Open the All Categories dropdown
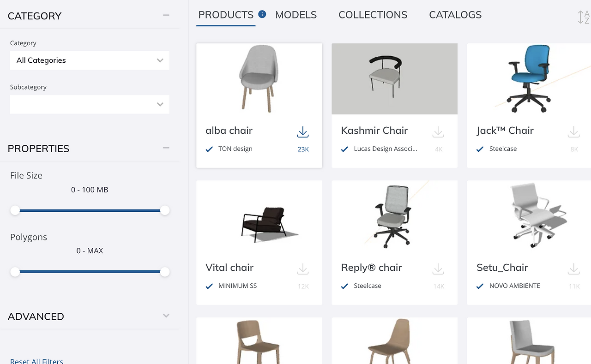The width and height of the screenshot is (591, 364). [x=90, y=60]
